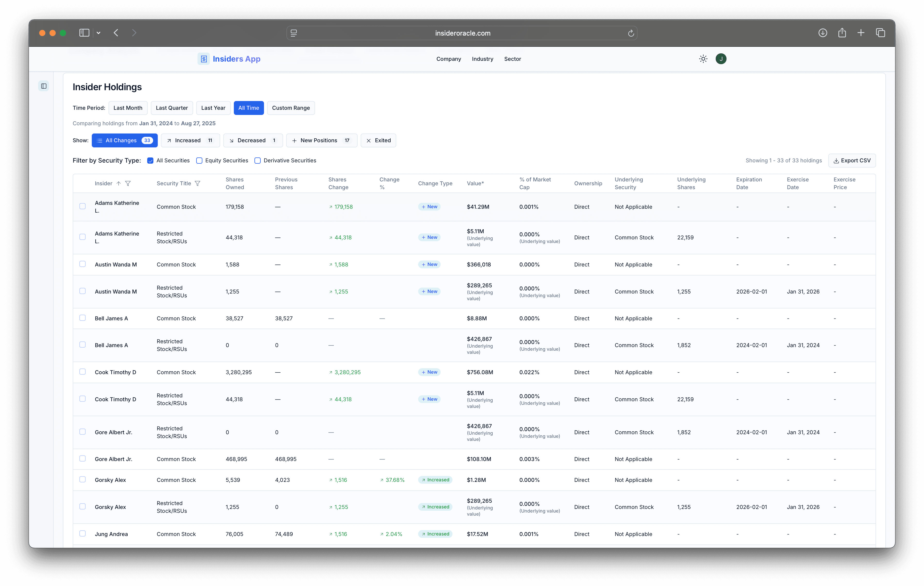The width and height of the screenshot is (924, 586).
Task: Enable the Equity Securities checkbox
Action: pyautogui.click(x=199, y=160)
